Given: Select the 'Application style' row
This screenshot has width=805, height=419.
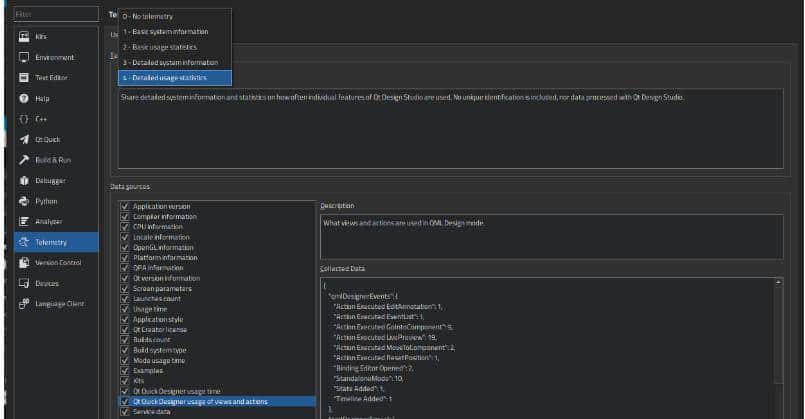Looking at the screenshot, I should (217, 319).
